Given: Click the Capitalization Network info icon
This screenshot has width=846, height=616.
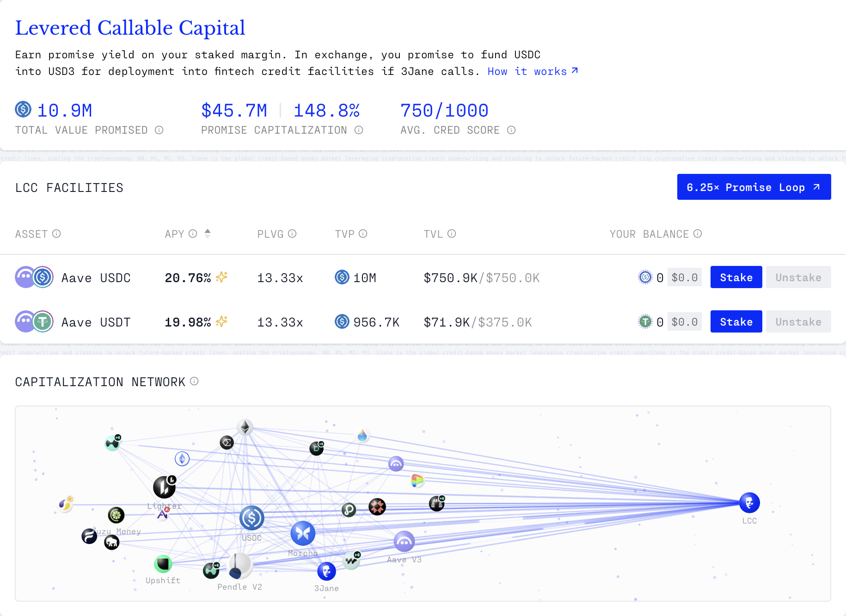Looking at the screenshot, I should (x=194, y=381).
